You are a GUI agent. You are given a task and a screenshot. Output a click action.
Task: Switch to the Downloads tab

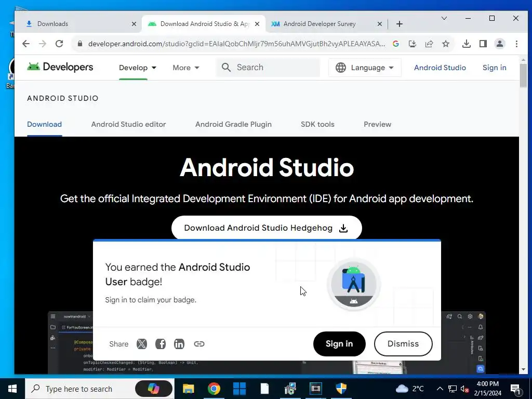click(x=78, y=24)
